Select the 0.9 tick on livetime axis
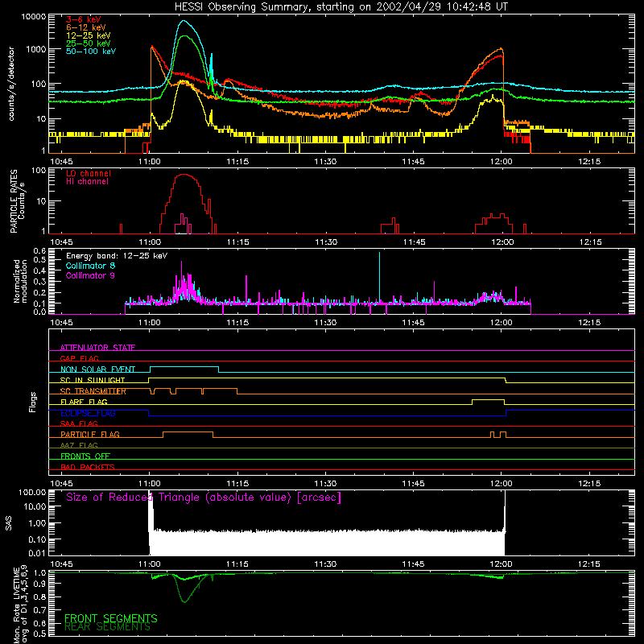The height and width of the screenshot is (644, 644). (39, 584)
